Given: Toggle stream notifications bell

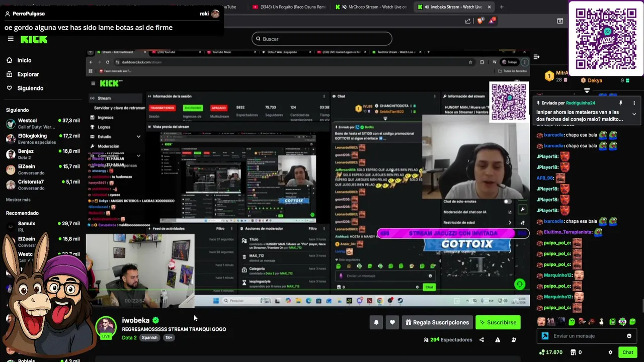Looking at the screenshot, I should tap(376, 322).
